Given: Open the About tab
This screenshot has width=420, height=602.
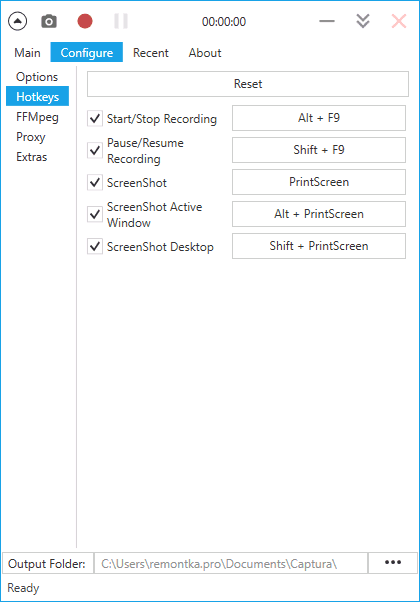Looking at the screenshot, I should [205, 53].
